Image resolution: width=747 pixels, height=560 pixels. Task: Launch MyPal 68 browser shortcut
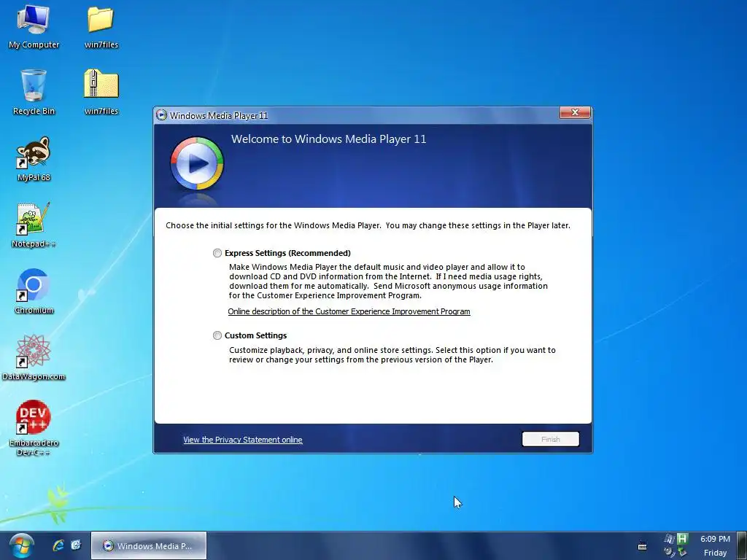pos(34,159)
